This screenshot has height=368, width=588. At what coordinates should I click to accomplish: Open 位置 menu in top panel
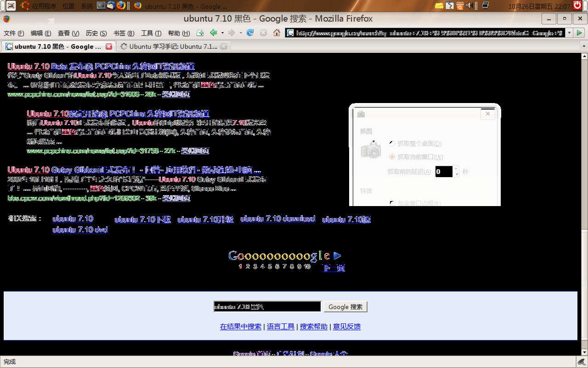click(68, 6)
